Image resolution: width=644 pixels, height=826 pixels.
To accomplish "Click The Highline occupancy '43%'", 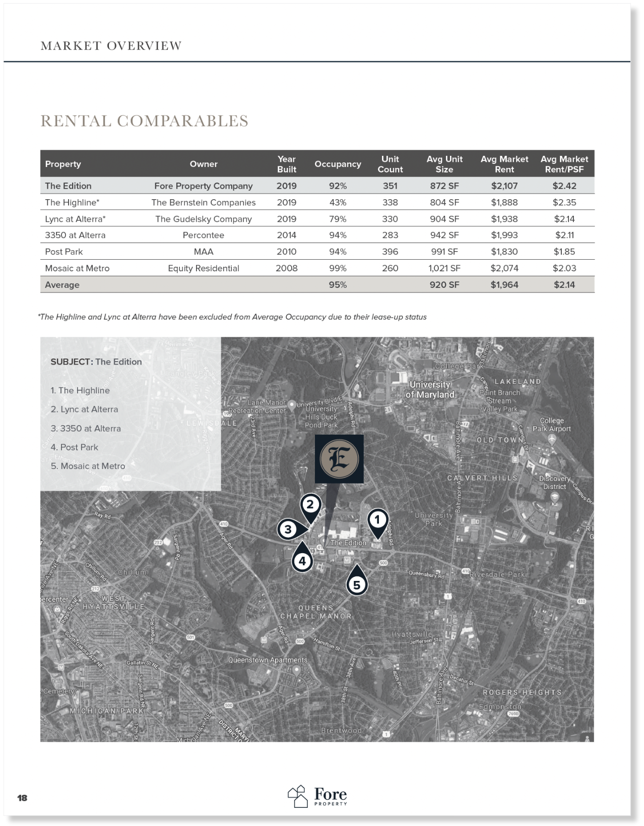I will [338, 202].
